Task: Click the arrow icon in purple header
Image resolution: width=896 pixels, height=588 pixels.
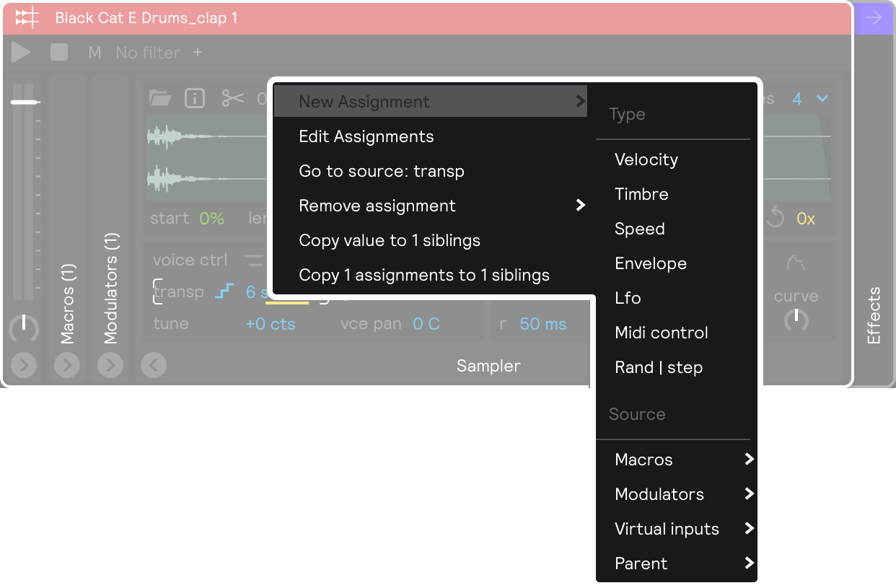Action: coord(874,18)
